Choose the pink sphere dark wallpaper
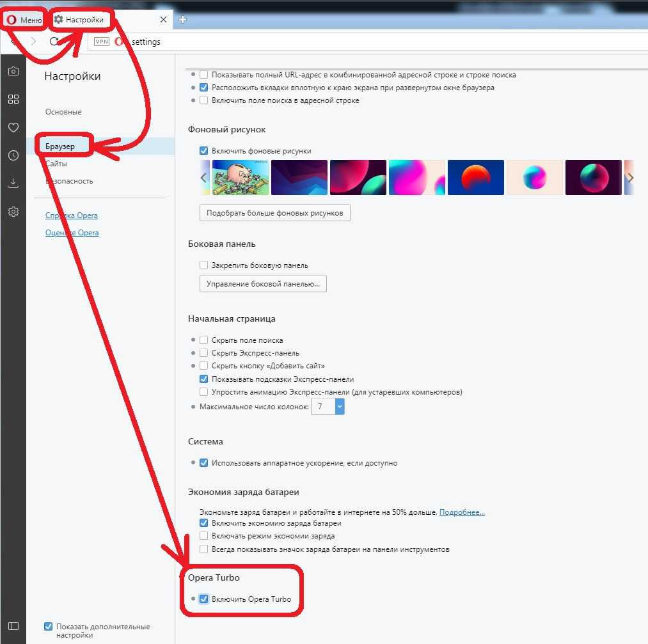The height and width of the screenshot is (644, 648). pyautogui.click(x=358, y=178)
